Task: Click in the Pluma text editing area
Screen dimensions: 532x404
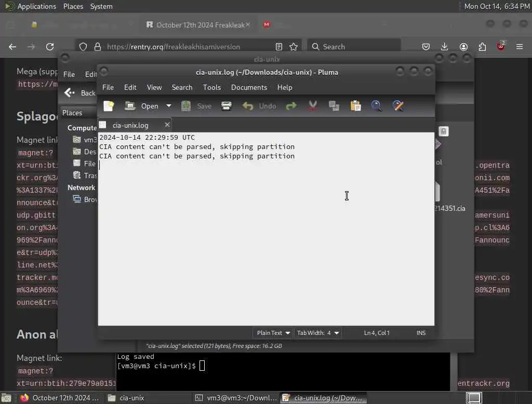Action: (266, 229)
